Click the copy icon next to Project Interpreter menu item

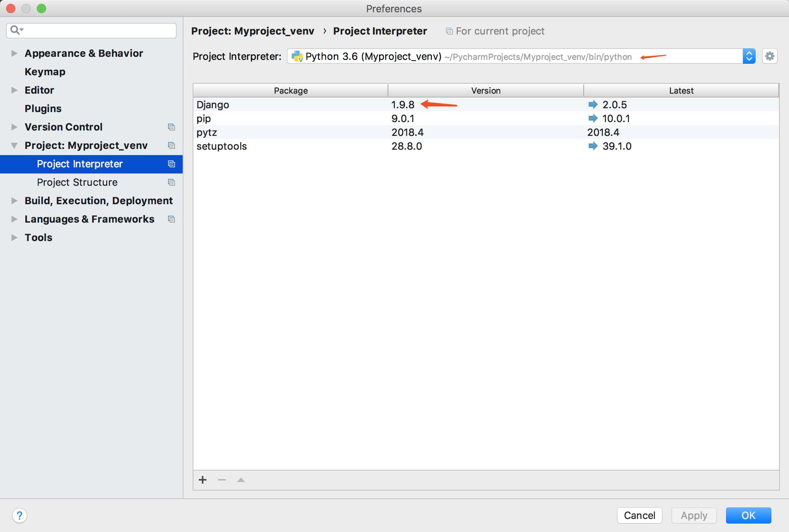[x=172, y=163]
